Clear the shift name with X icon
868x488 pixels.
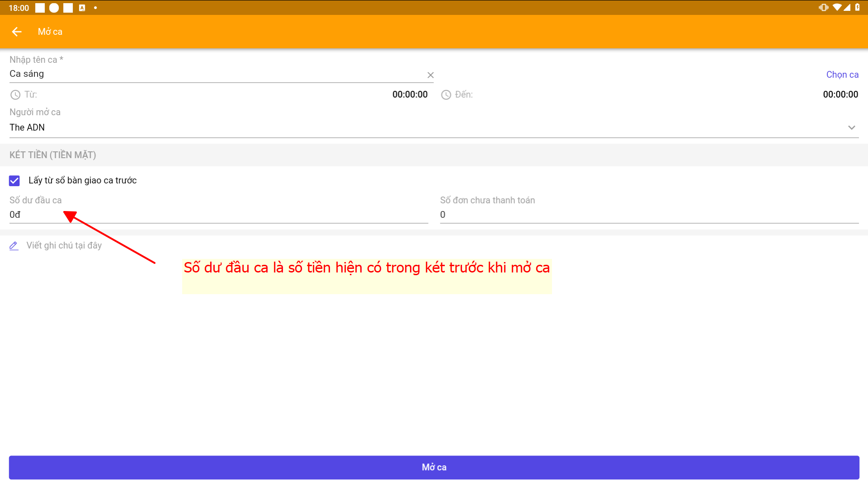pos(430,75)
